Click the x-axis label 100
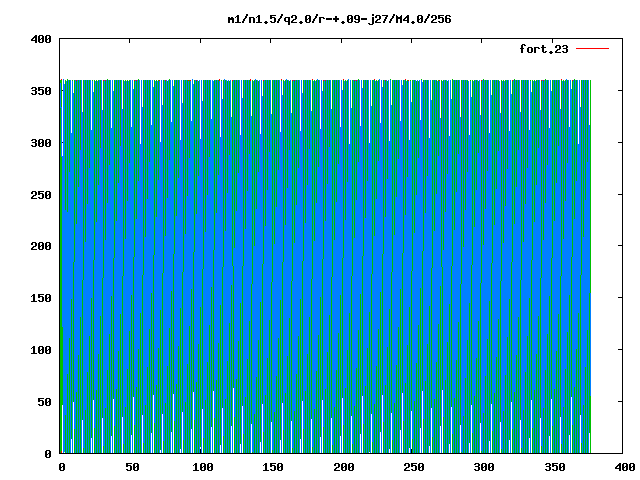 pos(202,467)
